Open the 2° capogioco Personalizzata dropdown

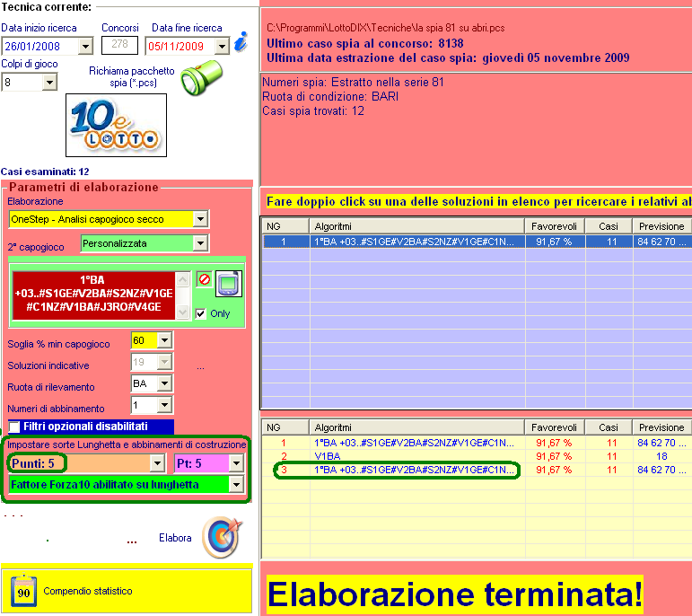[201, 242]
